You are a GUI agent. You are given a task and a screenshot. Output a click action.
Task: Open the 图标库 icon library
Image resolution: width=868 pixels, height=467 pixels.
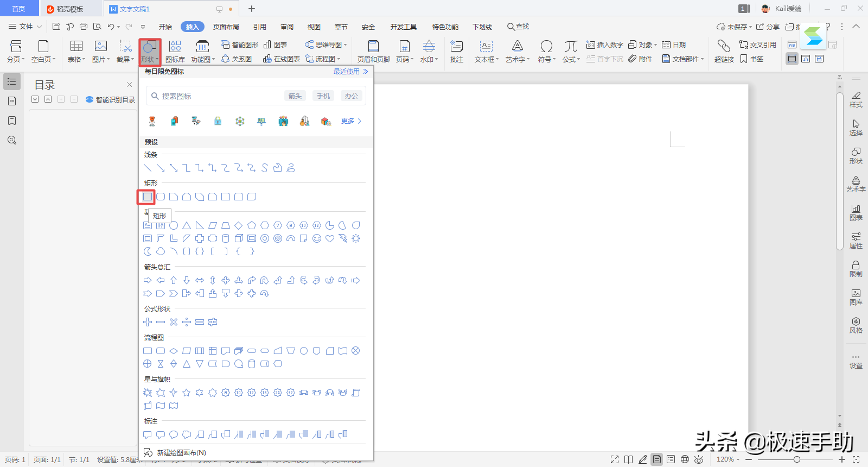point(175,51)
